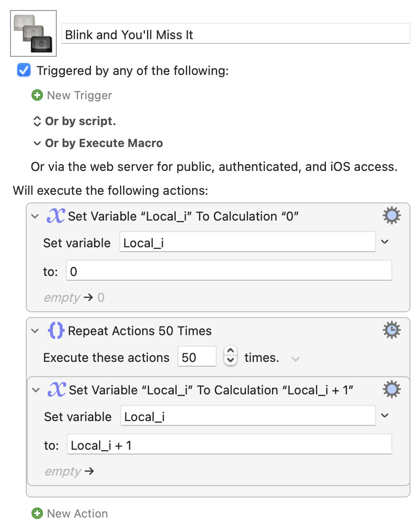This screenshot has width=420, height=529.
Task: Click the curly braces Repeat action icon
Action: tap(56, 331)
